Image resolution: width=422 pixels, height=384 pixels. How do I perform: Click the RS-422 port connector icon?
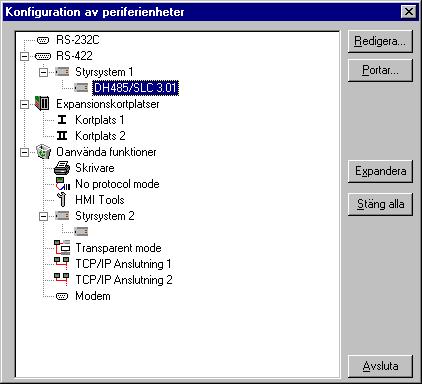(43, 56)
